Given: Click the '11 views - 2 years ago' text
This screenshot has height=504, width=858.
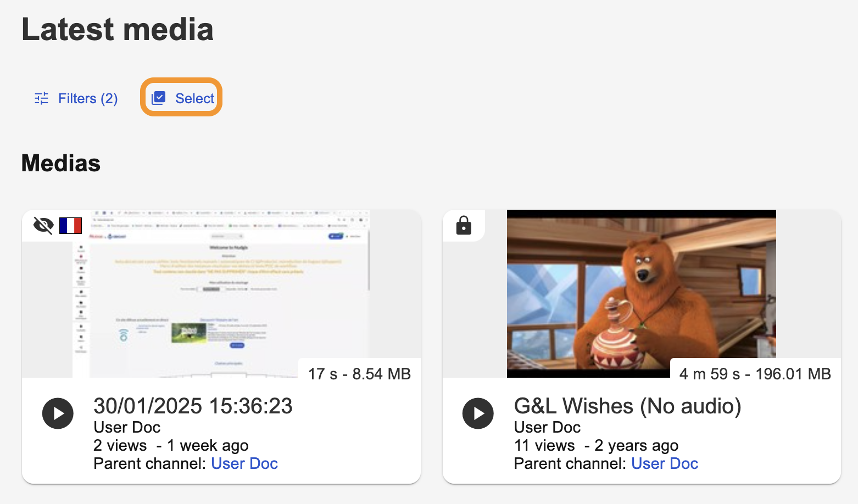Looking at the screenshot, I should pyautogui.click(x=596, y=445).
